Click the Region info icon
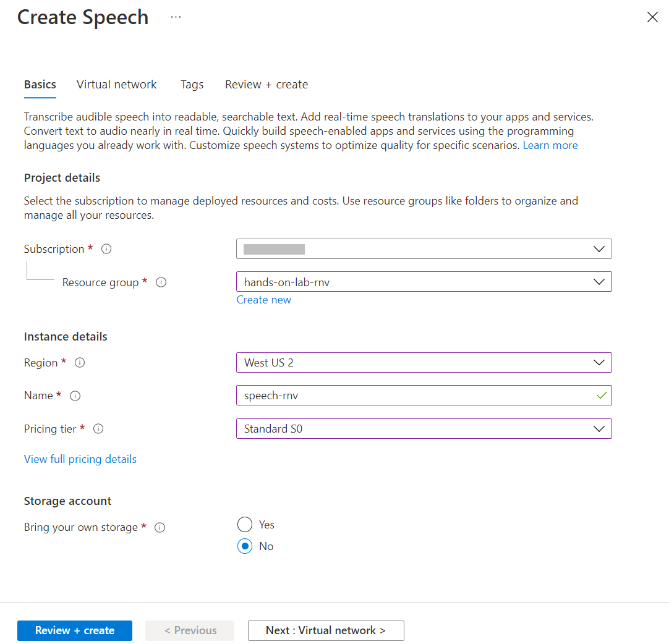 [80, 363]
